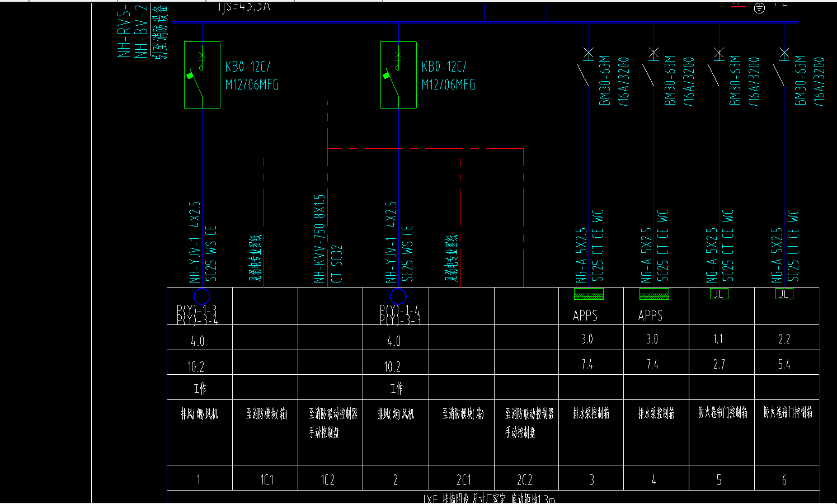Click the 2.2 power value
Image resolution: width=837 pixels, height=504 pixels.
[x=784, y=339]
